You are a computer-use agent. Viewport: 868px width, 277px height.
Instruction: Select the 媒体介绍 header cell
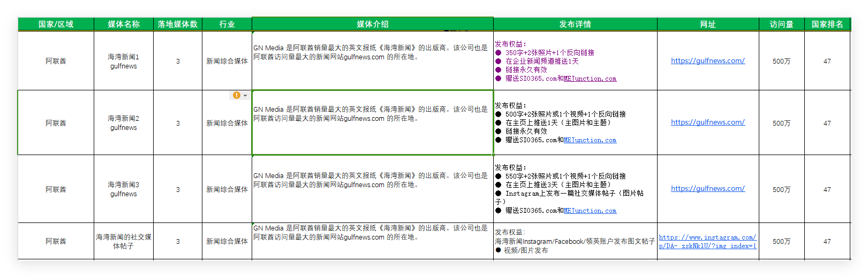click(x=373, y=24)
